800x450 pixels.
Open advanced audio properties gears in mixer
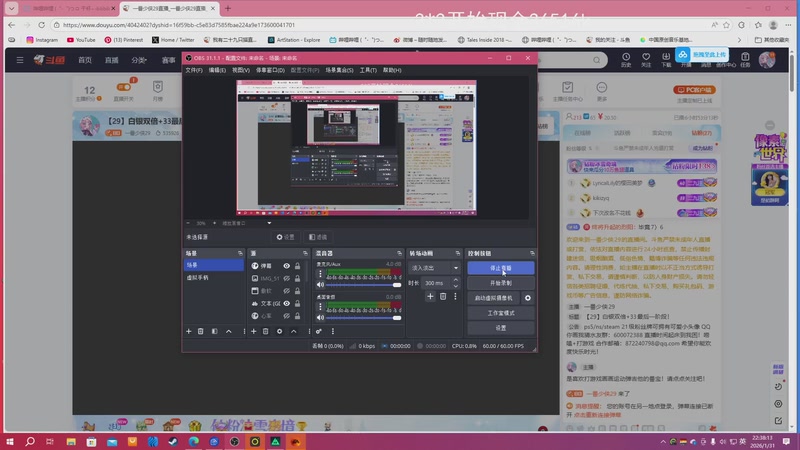point(319,331)
